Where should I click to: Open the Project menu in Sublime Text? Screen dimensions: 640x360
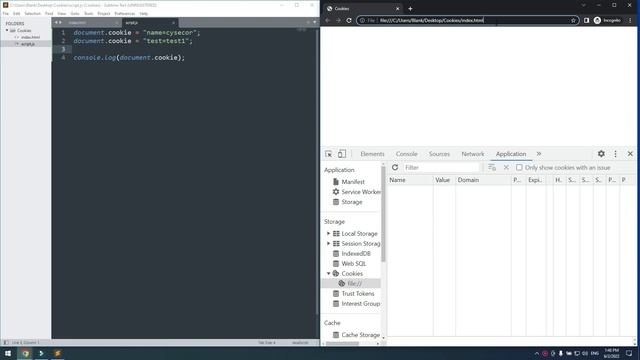104,13
